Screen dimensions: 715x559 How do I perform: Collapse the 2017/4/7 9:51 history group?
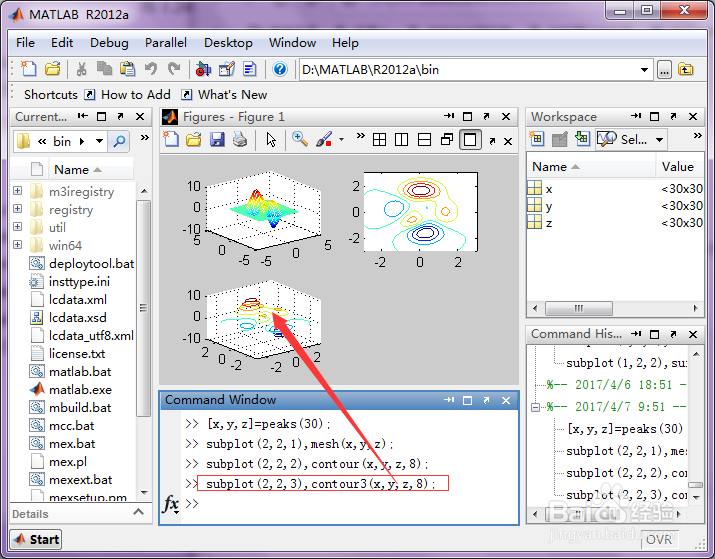[x=536, y=407]
